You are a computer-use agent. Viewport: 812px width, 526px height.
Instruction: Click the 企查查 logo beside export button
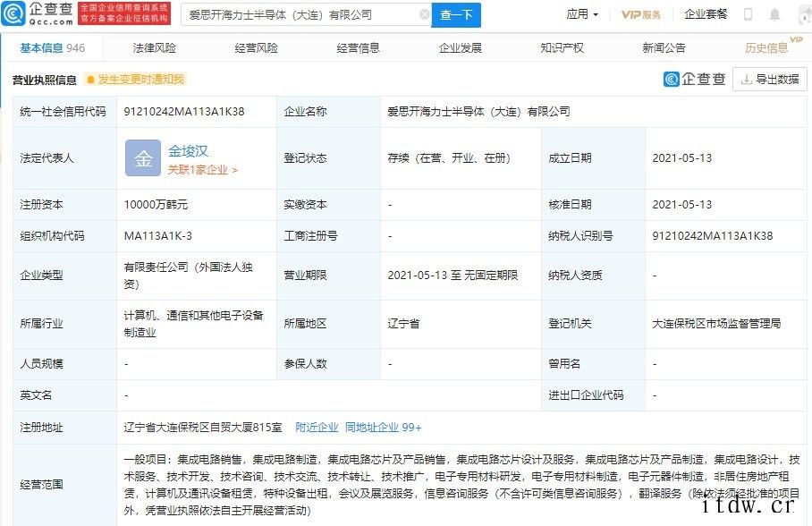(x=695, y=80)
